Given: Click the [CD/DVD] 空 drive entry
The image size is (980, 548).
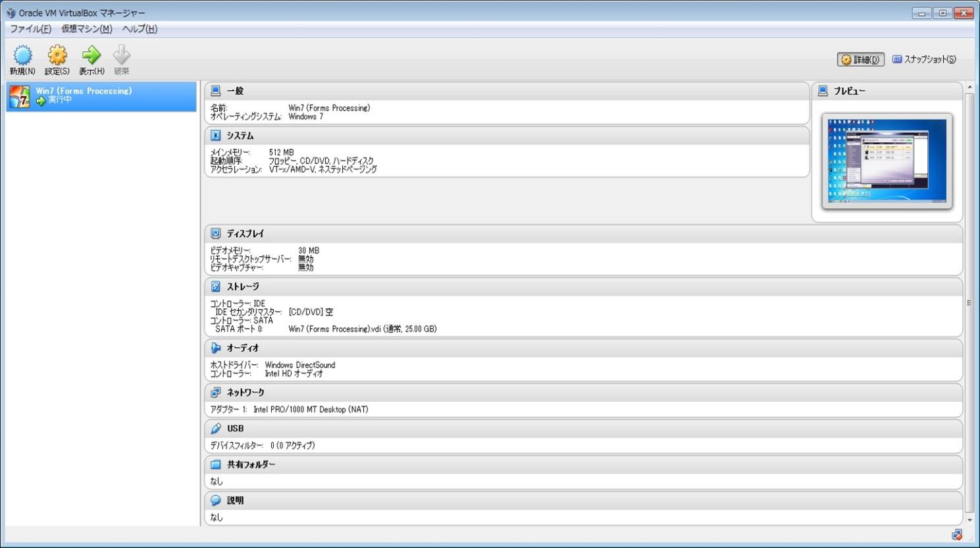Looking at the screenshot, I should (x=311, y=312).
